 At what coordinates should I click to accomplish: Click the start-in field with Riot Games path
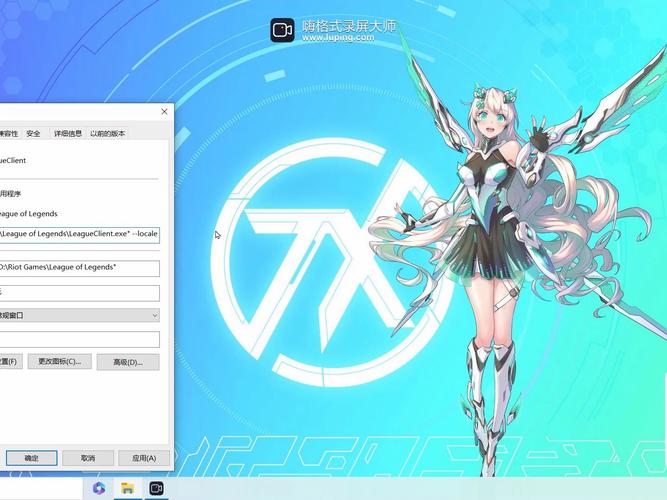(80, 268)
